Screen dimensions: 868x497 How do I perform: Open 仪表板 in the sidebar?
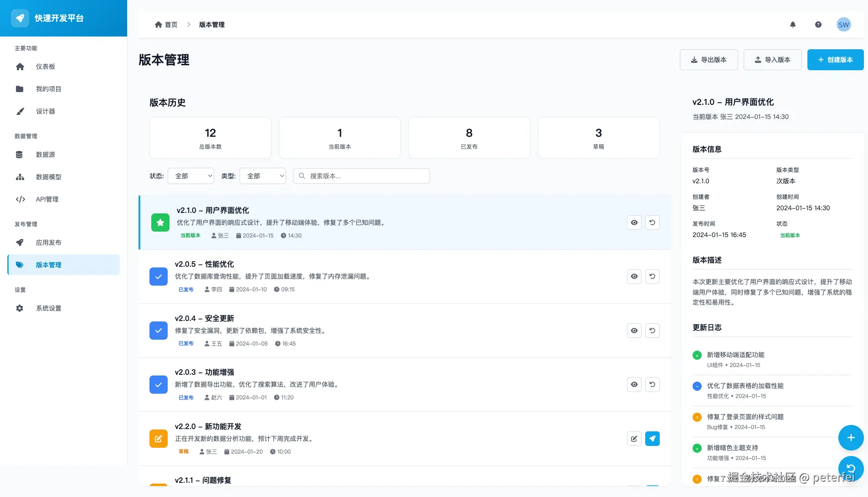64,67
